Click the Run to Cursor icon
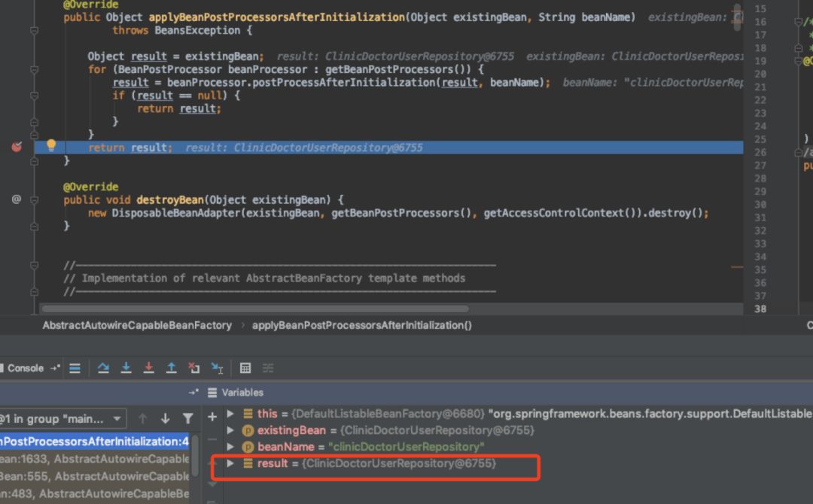813x504 pixels. point(217,368)
